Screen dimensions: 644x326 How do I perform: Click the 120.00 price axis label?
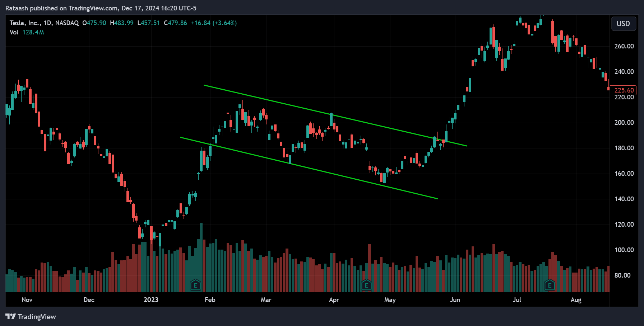pyautogui.click(x=624, y=225)
